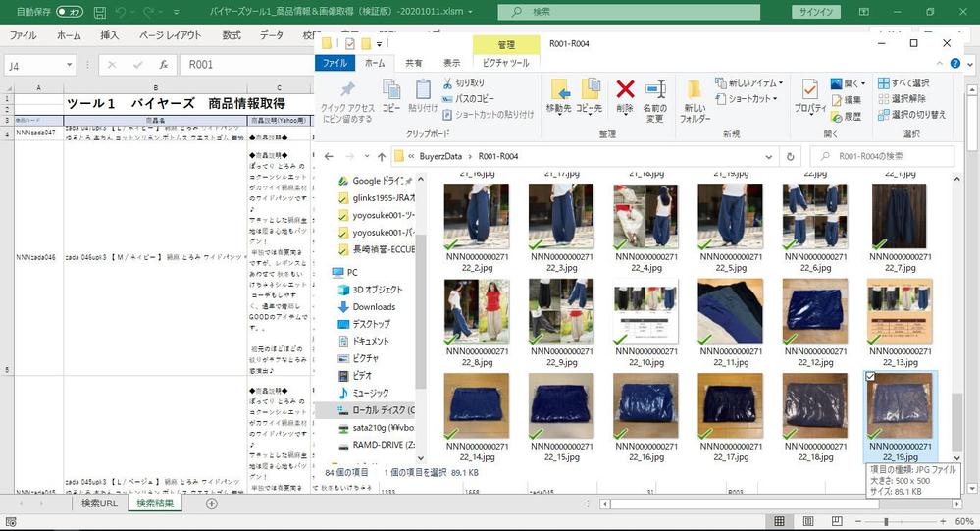Refresh the Explorer folder view
The image size is (980, 531).
[x=790, y=156]
